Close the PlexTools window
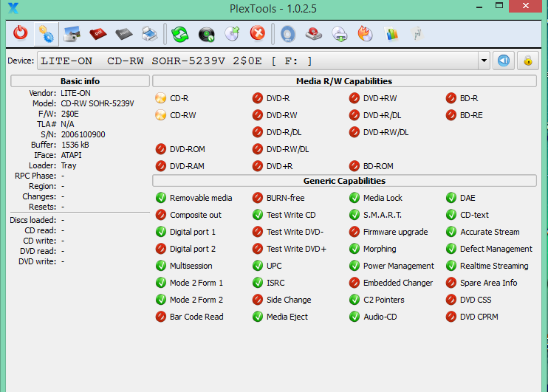Screen dimensions: 548x392 [526, 6]
